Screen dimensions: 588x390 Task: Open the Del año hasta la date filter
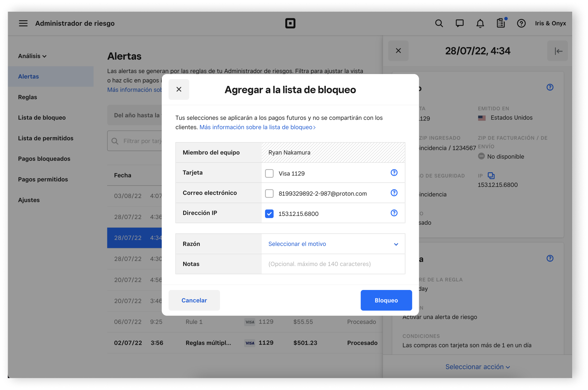coord(135,115)
